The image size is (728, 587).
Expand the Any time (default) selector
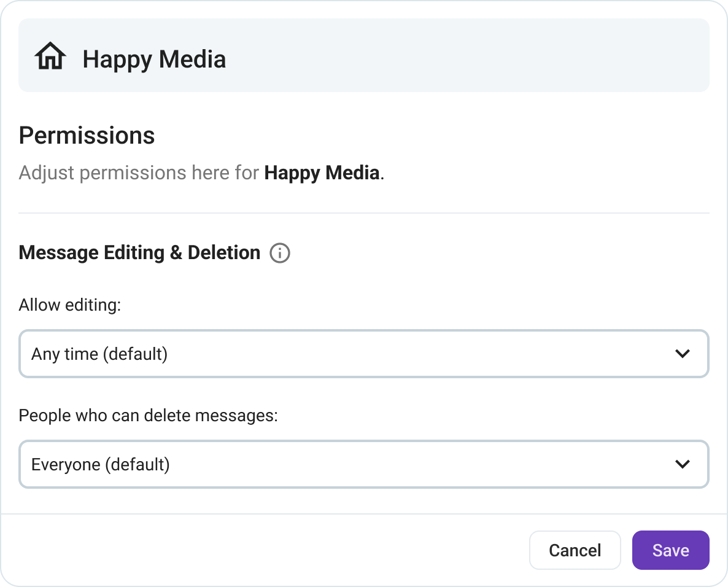(x=364, y=354)
